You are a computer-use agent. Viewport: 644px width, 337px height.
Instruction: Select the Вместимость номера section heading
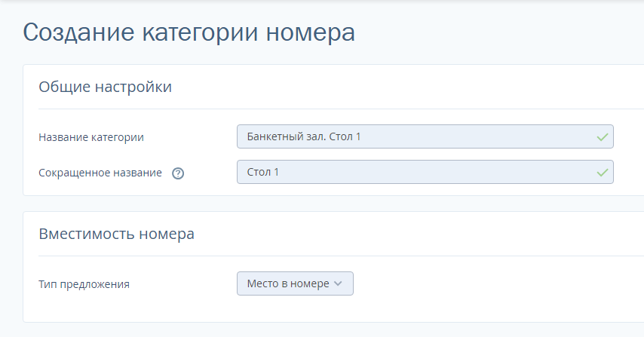116,234
